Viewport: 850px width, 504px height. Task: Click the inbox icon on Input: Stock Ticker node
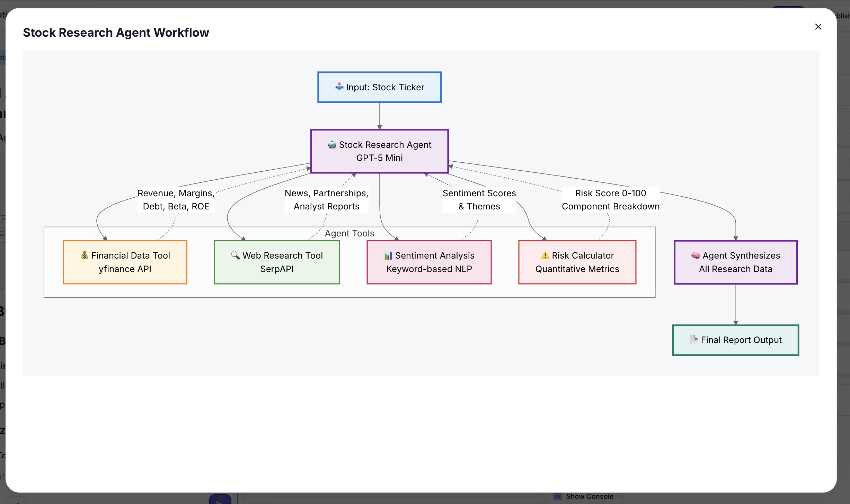click(339, 87)
